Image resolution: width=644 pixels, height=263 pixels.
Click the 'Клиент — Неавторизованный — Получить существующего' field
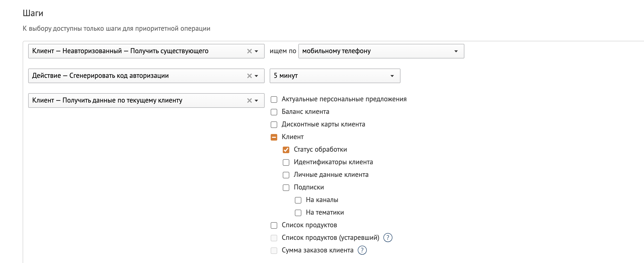click(x=146, y=51)
